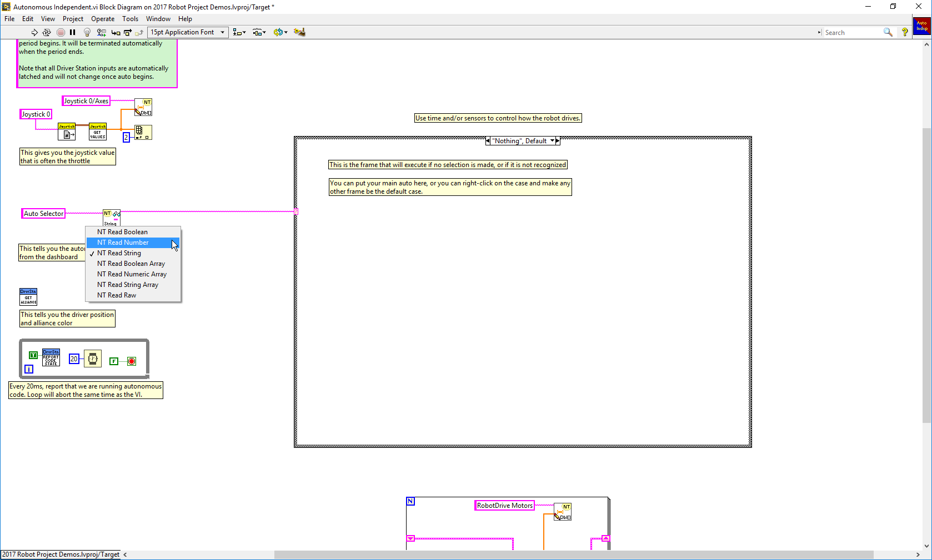Screen dimensions: 932x560
Task: Open the Window menu
Action: (158, 19)
